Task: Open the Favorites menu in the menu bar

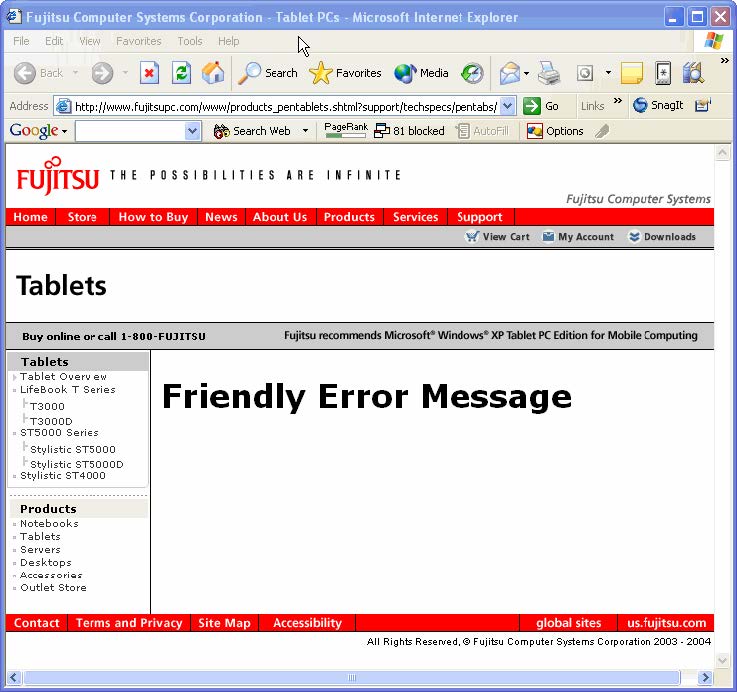Action: pyautogui.click(x=139, y=41)
